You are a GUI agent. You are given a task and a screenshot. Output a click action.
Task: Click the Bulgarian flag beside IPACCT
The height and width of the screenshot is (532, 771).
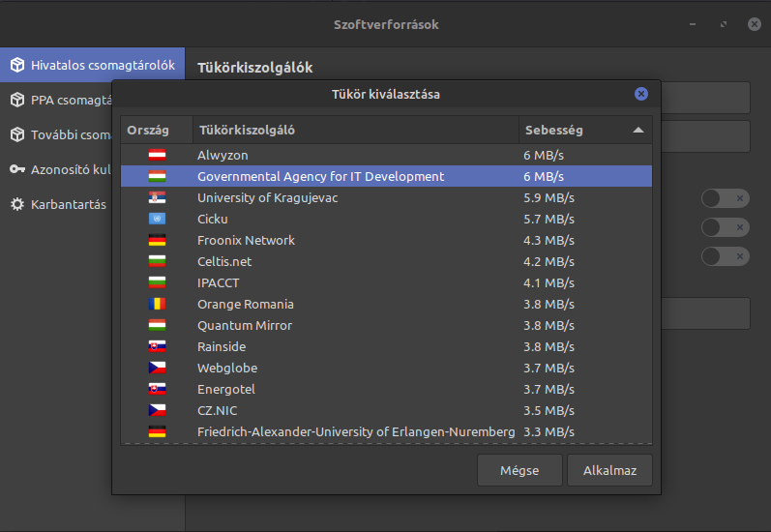coord(157,282)
